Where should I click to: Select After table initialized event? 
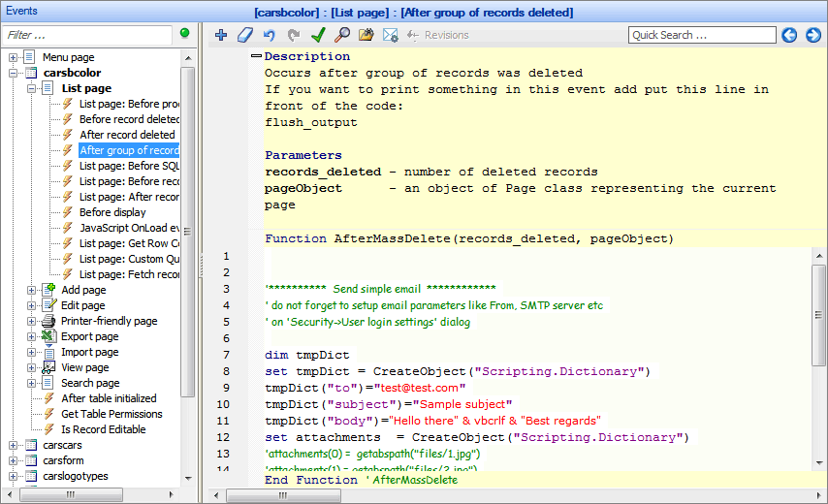click(109, 398)
